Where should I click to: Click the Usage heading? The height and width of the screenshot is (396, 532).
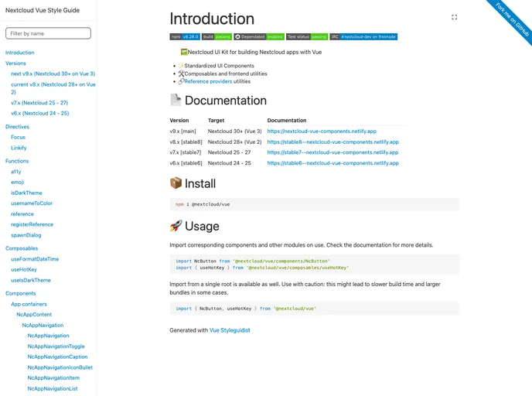[194, 226]
